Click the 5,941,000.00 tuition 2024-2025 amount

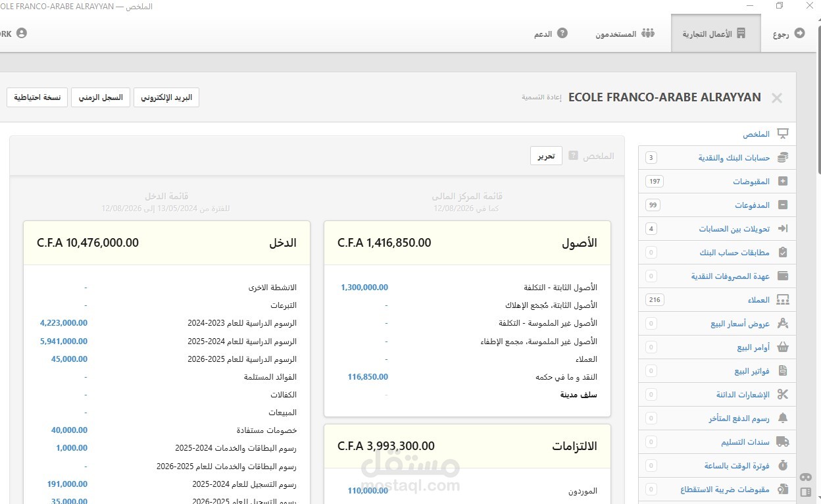(x=64, y=341)
